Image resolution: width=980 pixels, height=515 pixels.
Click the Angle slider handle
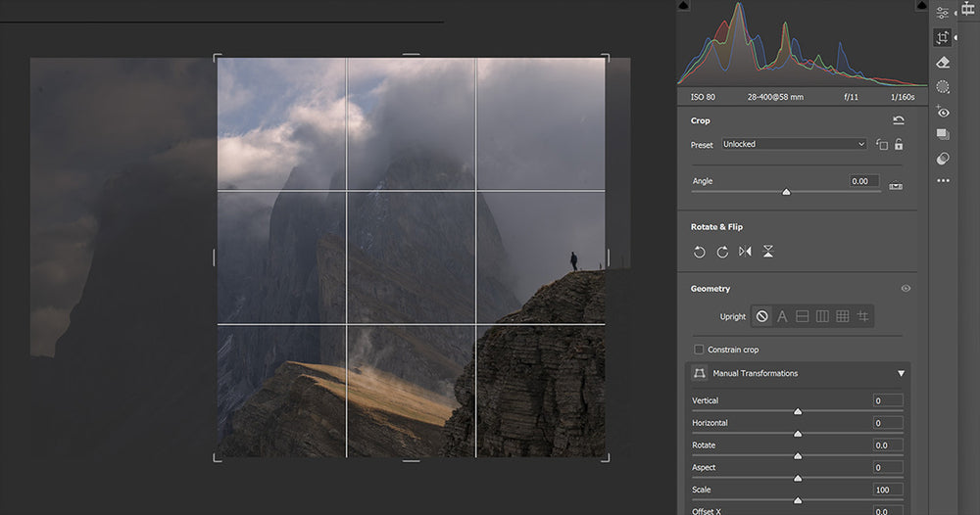point(786,192)
